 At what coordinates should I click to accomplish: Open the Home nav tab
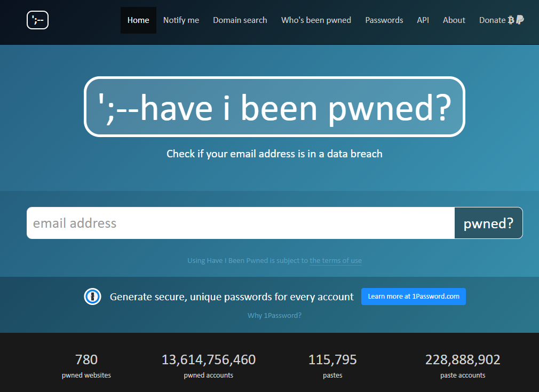(x=138, y=20)
